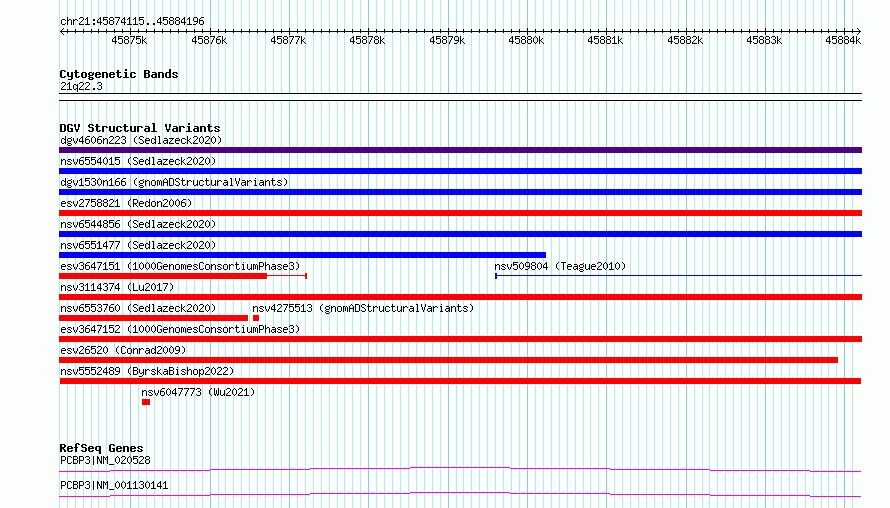
Task: Click the 45876k ruler position
Action: pos(209,40)
